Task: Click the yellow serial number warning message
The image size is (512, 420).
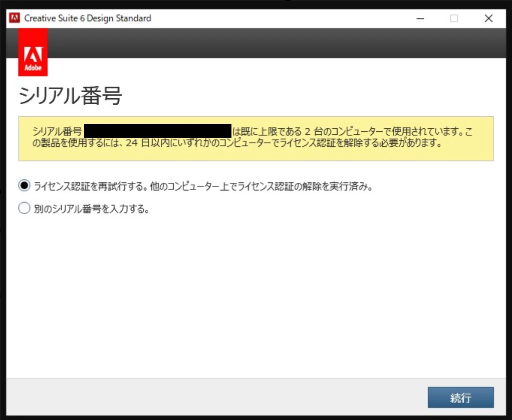Action: click(256, 138)
